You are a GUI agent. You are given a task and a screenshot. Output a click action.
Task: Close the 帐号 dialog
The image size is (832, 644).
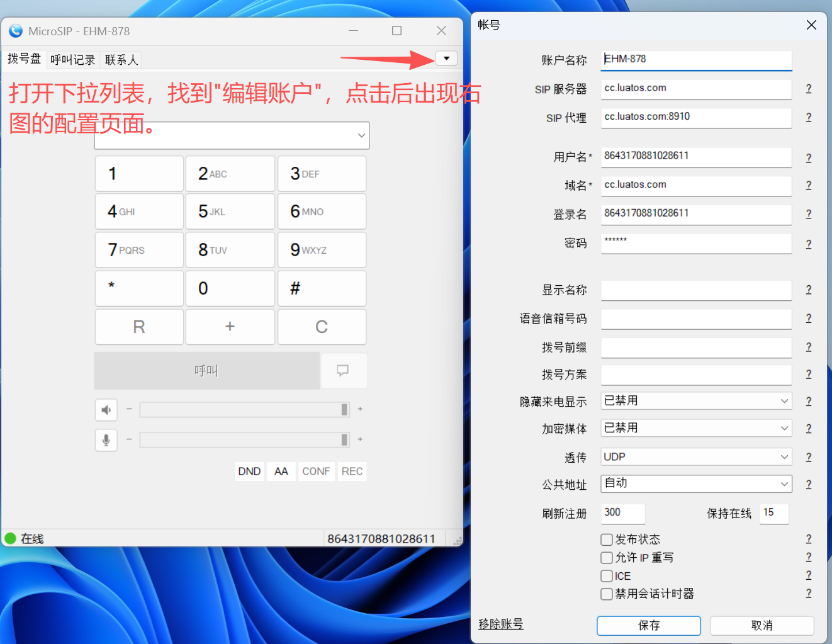tap(811, 25)
